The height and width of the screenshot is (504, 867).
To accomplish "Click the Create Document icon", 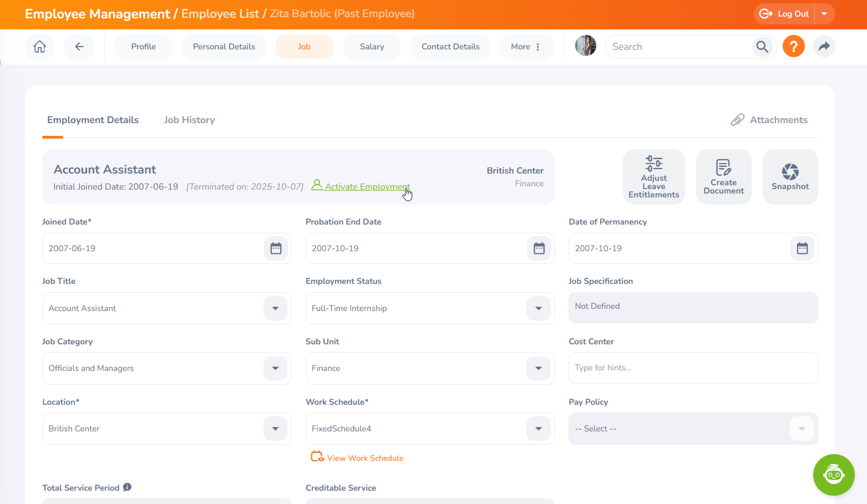I will click(723, 177).
